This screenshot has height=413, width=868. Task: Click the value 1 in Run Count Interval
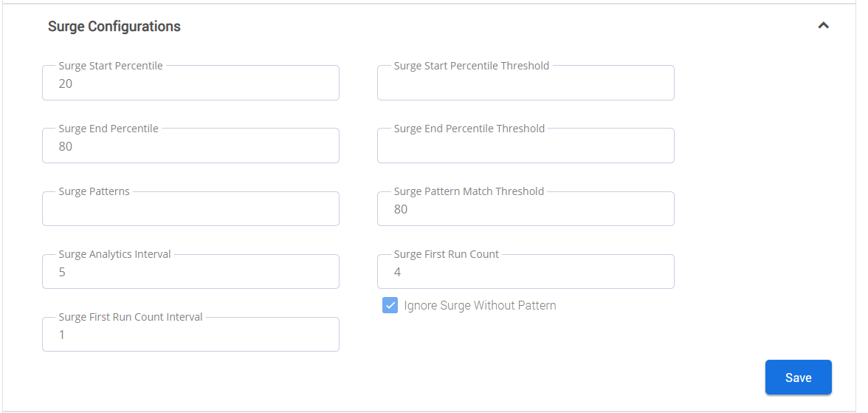click(x=62, y=335)
